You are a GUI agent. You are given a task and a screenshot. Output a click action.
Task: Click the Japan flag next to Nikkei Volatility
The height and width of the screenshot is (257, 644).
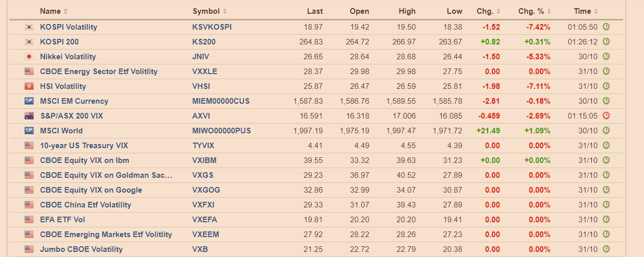coord(29,57)
